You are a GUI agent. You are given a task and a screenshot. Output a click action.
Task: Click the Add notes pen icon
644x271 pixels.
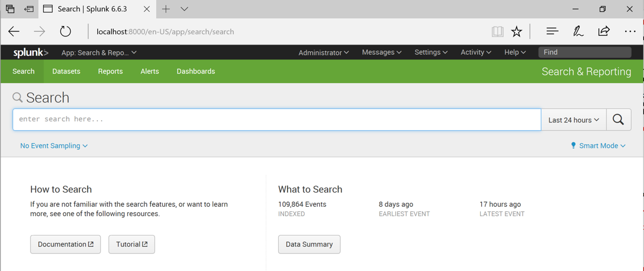pos(578,32)
